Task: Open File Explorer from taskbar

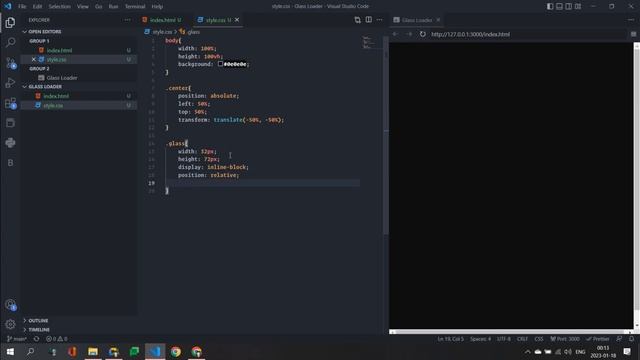Action: coord(93,351)
